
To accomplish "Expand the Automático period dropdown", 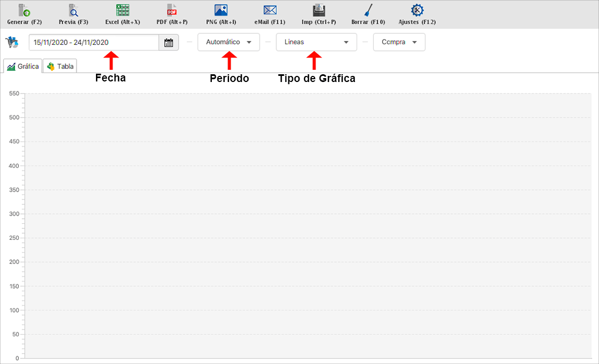I will click(229, 42).
